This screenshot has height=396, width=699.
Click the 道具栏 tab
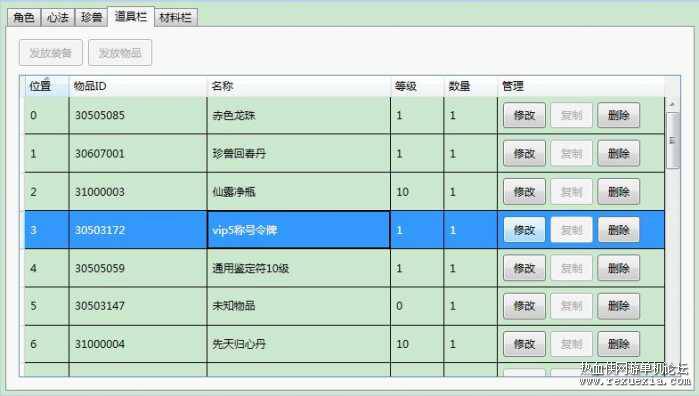coord(131,17)
